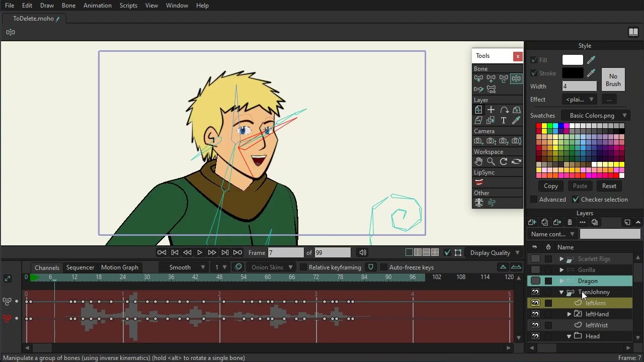Open the Effect dropdown
The width and height of the screenshot is (644, 362).
click(x=579, y=99)
